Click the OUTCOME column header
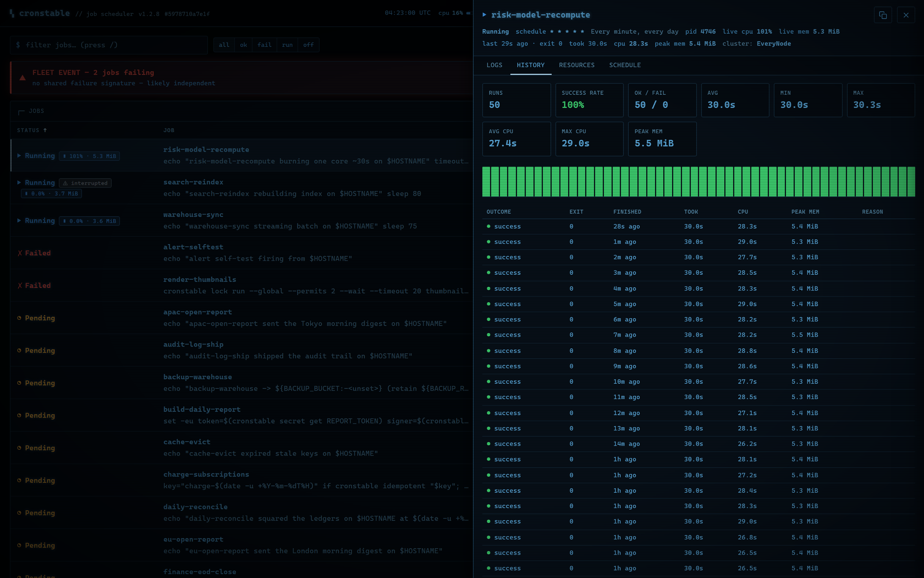 point(499,212)
